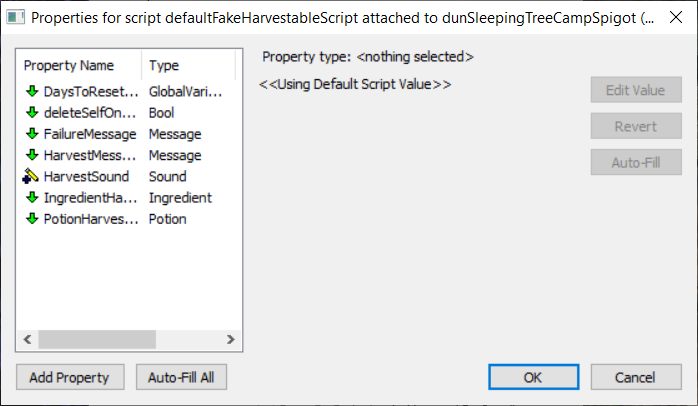Click the green arrow icon beside deleteSelfOn
Viewport: 698px width, 406px height.
[32, 113]
